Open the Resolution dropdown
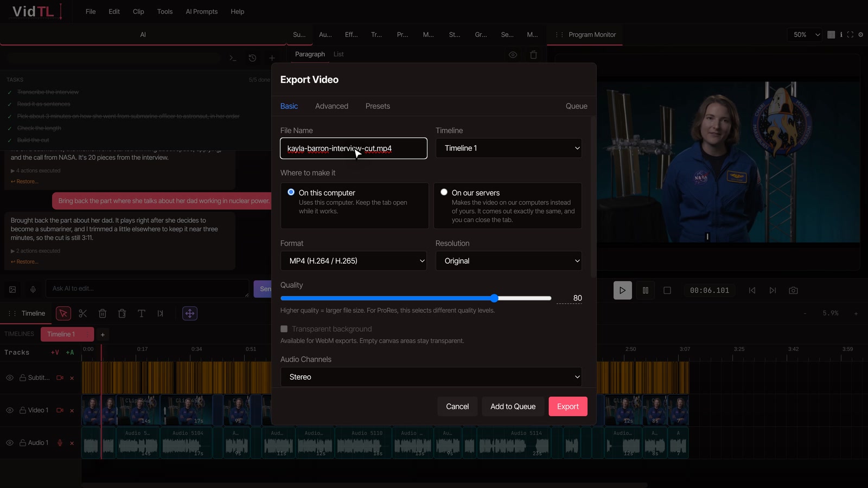The width and height of the screenshot is (868, 488). point(508,261)
